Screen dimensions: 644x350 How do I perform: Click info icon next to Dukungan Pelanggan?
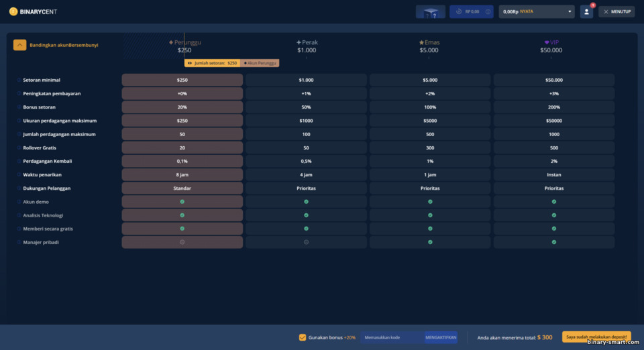coord(19,188)
